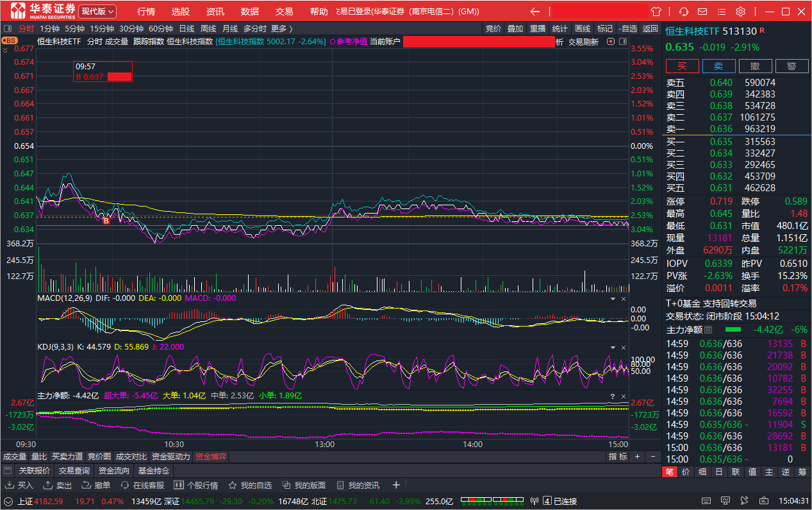This screenshot has width=812, height=510.
Task: Toggle the BS trade points badge
Action: tap(10, 40)
